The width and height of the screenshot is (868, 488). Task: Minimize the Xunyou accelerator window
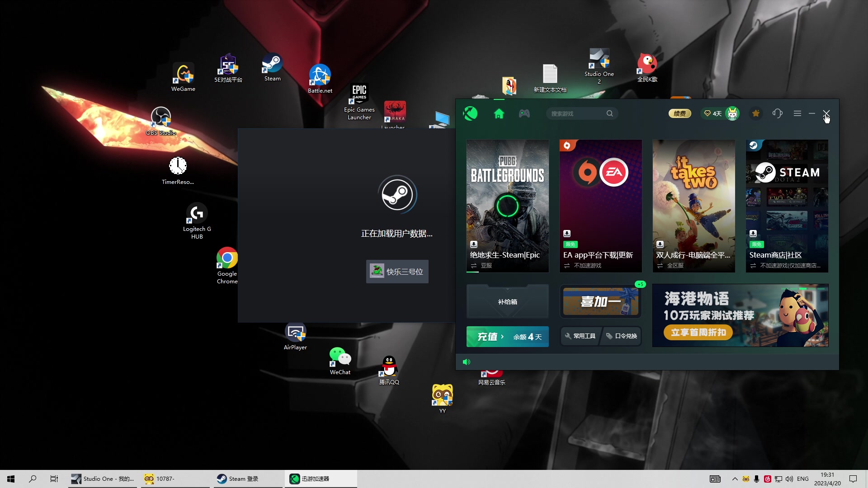[x=812, y=113]
